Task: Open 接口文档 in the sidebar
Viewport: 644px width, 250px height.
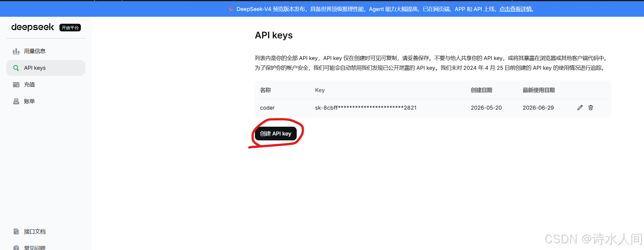Action: click(46, 232)
